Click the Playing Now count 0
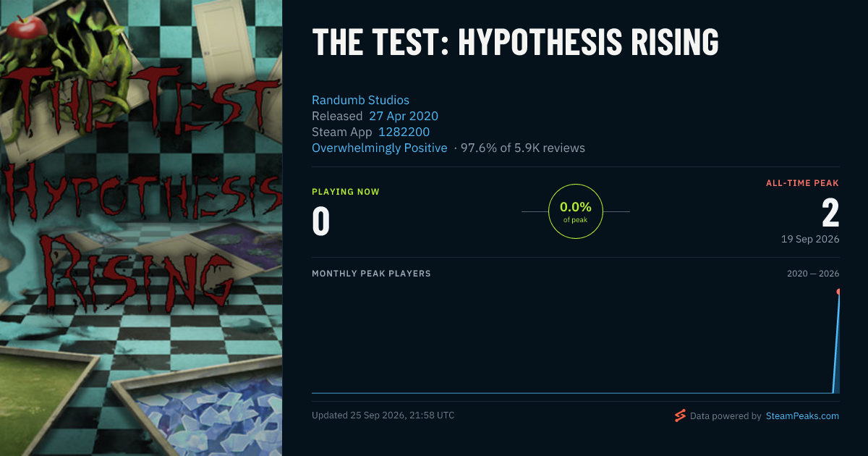 pyautogui.click(x=321, y=221)
